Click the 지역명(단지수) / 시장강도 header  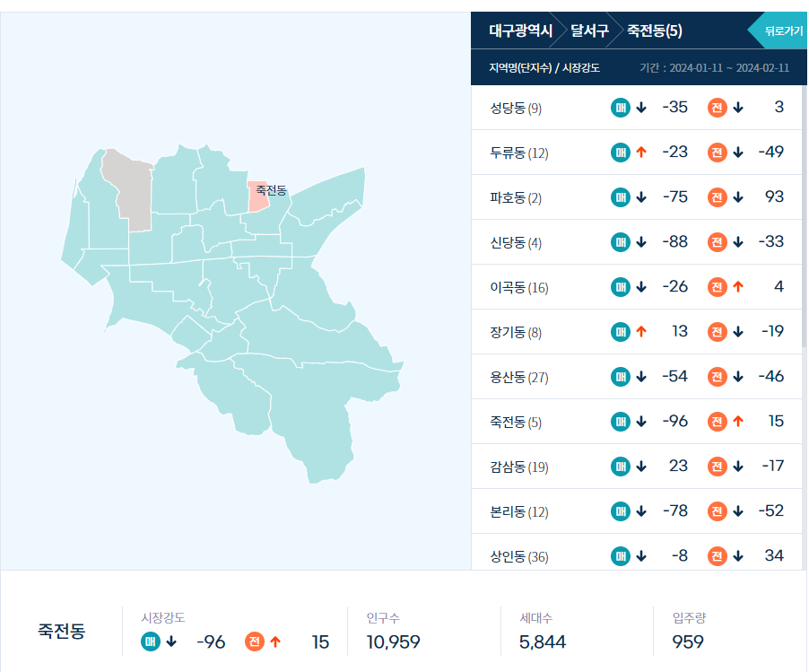545,66
